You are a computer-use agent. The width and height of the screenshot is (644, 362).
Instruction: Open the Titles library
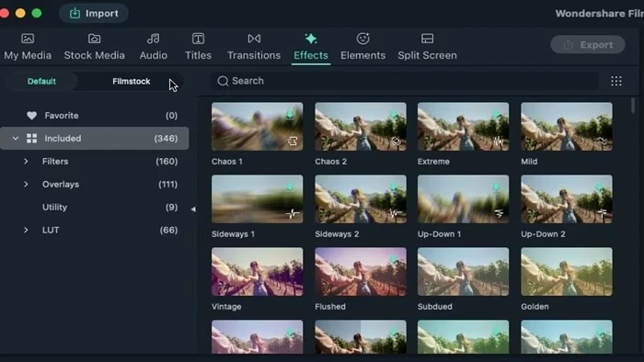(198, 47)
